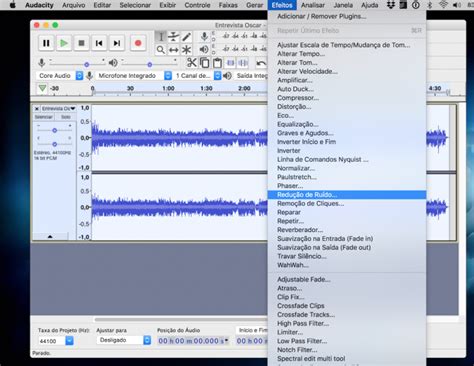This screenshot has width=474, height=366.
Task: Choose the Envelope tool
Action: coord(173,37)
